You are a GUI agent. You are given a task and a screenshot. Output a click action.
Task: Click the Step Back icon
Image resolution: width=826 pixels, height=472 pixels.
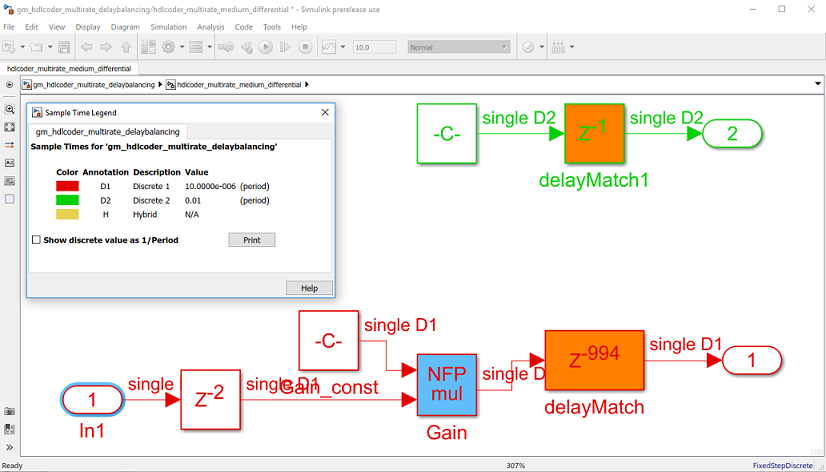(x=247, y=47)
